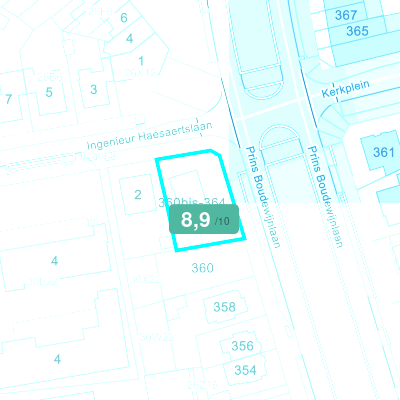This screenshot has height=400, width=400.
Task: Click the 8,9/10 score badge
Action: 204,219
